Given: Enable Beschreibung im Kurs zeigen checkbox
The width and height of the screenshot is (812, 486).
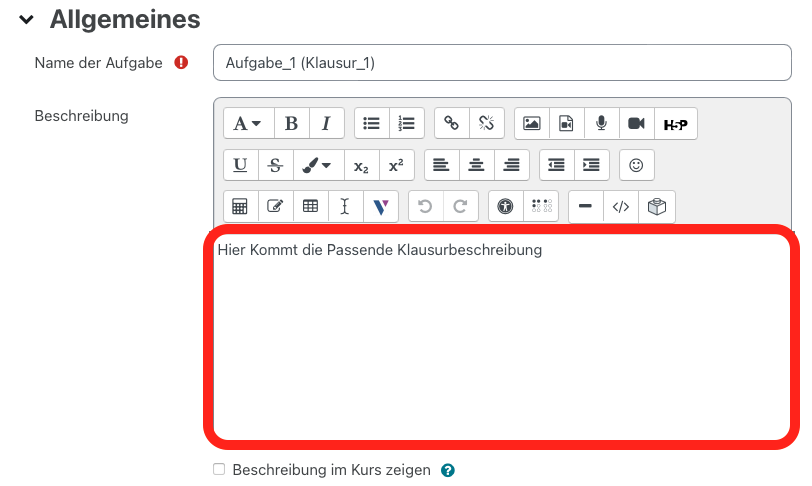Looking at the screenshot, I should (x=219, y=469).
